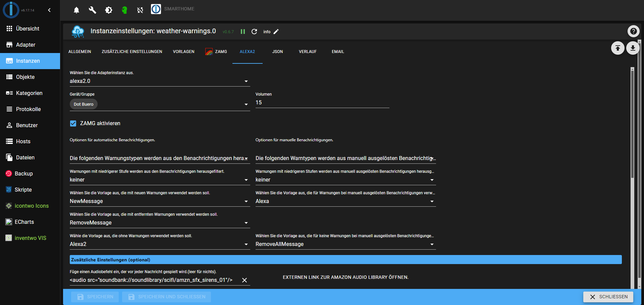Viewport: 644px width, 305px height.
Task: Expand the Gerät/Gruppe Dot Buero dropdown
Action: [246, 104]
